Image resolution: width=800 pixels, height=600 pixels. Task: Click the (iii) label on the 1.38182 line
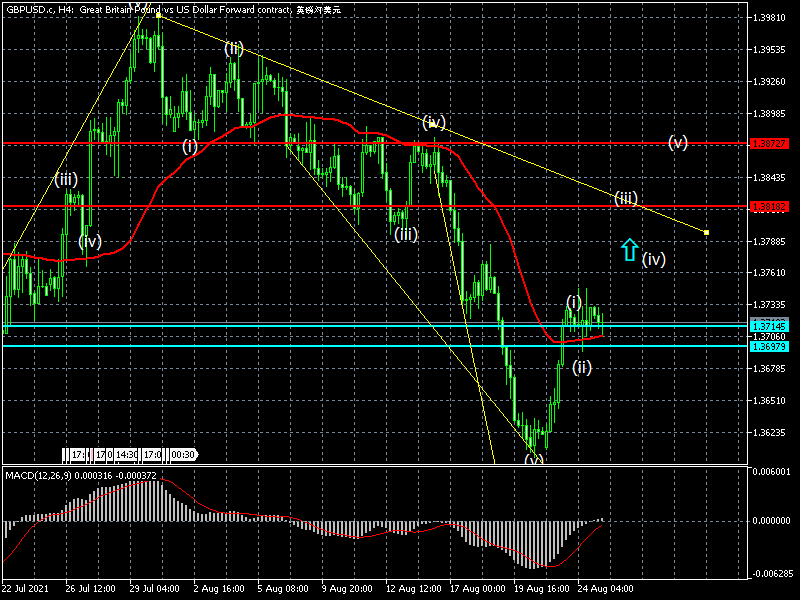pyautogui.click(x=626, y=198)
